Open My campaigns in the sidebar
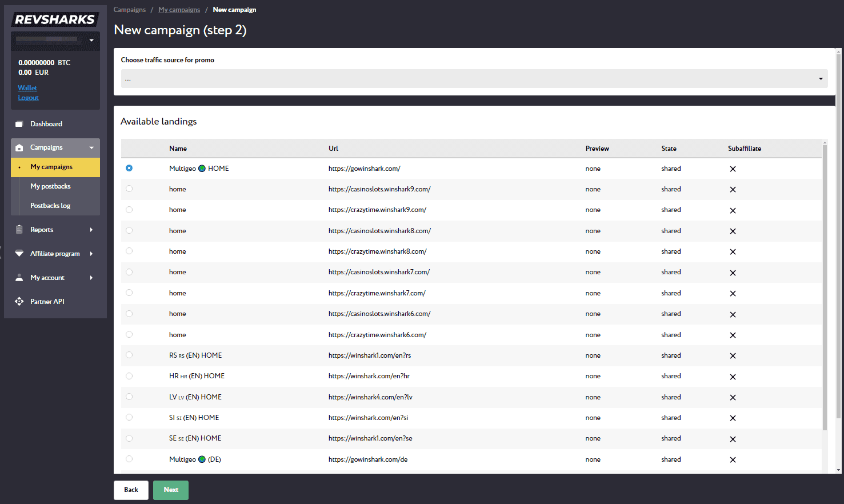The image size is (844, 504). [55, 167]
